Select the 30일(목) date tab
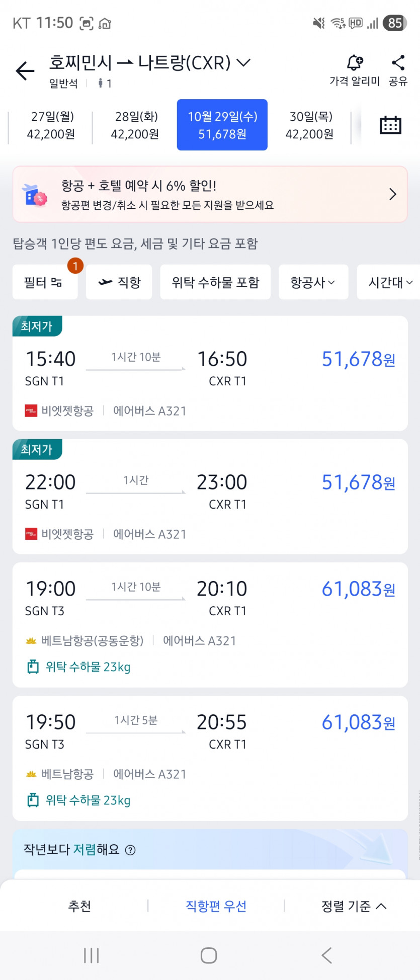The width and height of the screenshot is (420, 980). [x=310, y=125]
